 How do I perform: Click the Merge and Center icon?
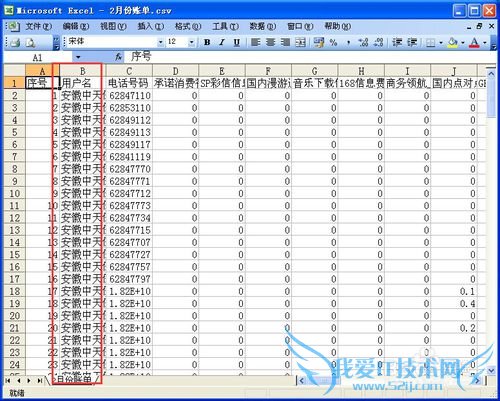(300, 42)
